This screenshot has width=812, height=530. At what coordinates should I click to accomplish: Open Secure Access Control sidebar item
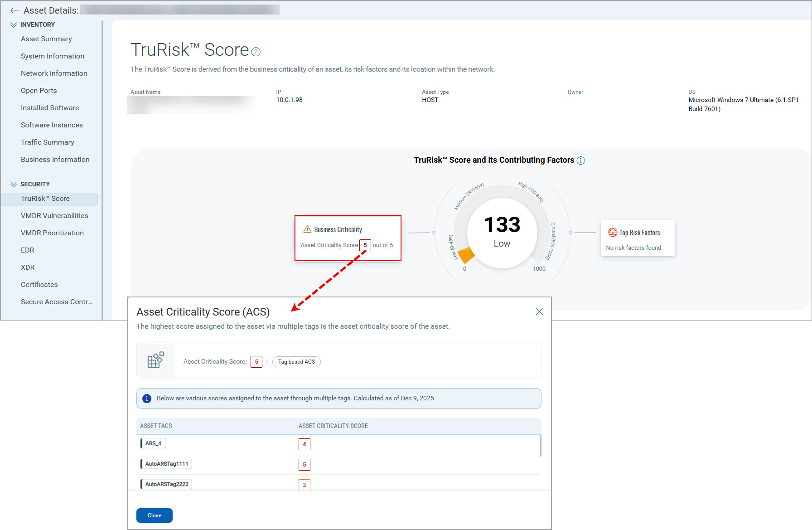(x=57, y=302)
